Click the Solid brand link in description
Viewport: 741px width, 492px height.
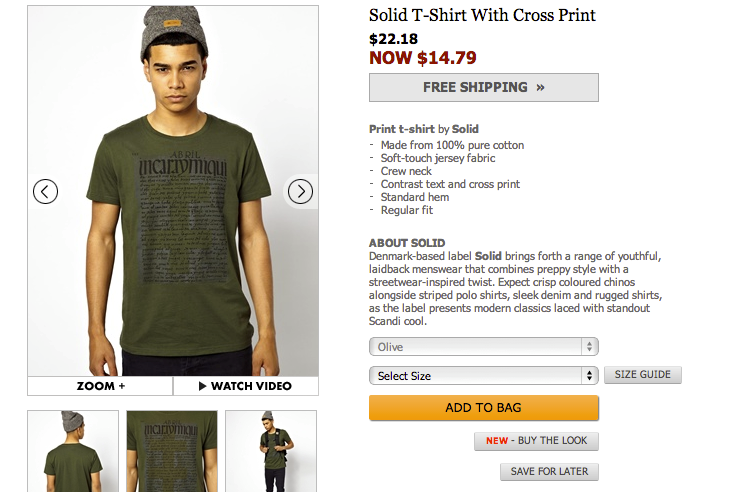pyautogui.click(x=465, y=129)
